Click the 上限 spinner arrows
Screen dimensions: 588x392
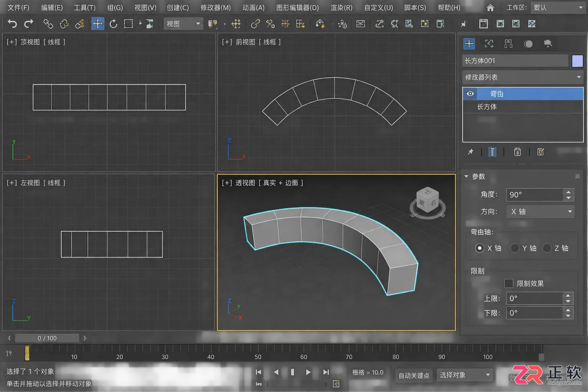pyautogui.click(x=568, y=298)
